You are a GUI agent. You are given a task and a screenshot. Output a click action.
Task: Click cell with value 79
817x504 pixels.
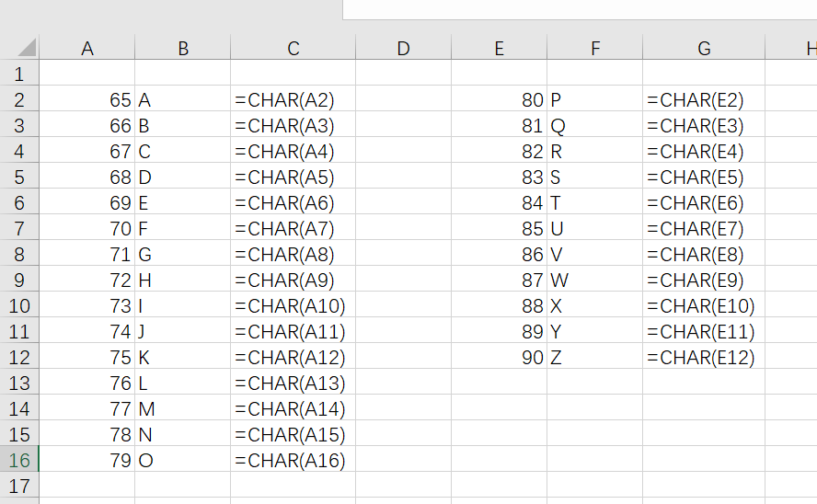(x=87, y=460)
